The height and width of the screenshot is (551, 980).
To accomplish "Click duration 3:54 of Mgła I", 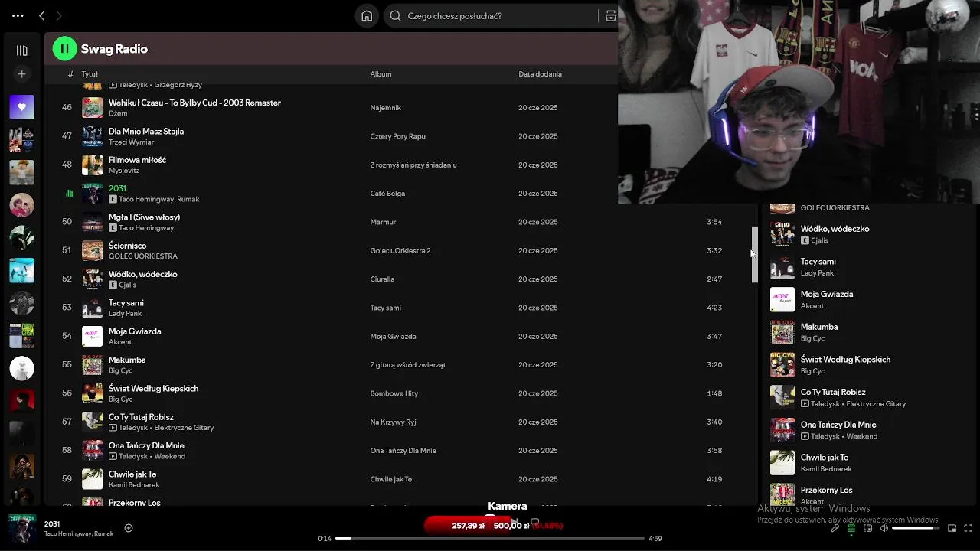I will tap(714, 222).
